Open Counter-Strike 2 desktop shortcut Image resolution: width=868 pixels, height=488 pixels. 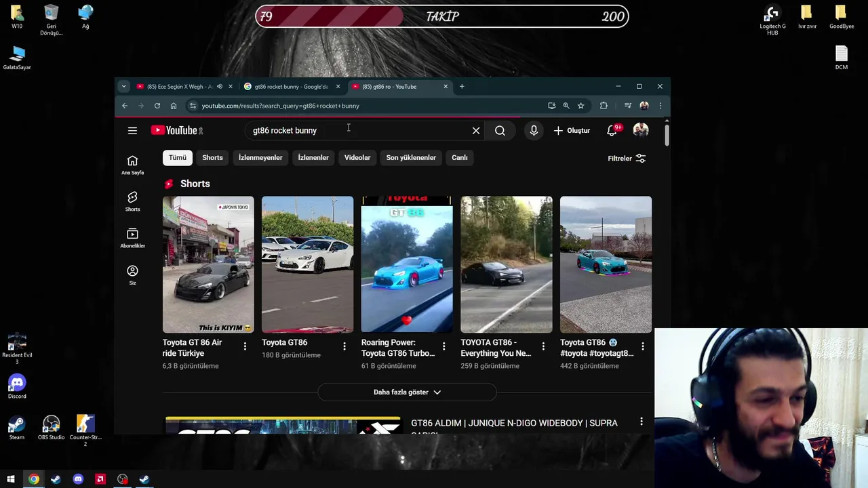coord(85,430)
